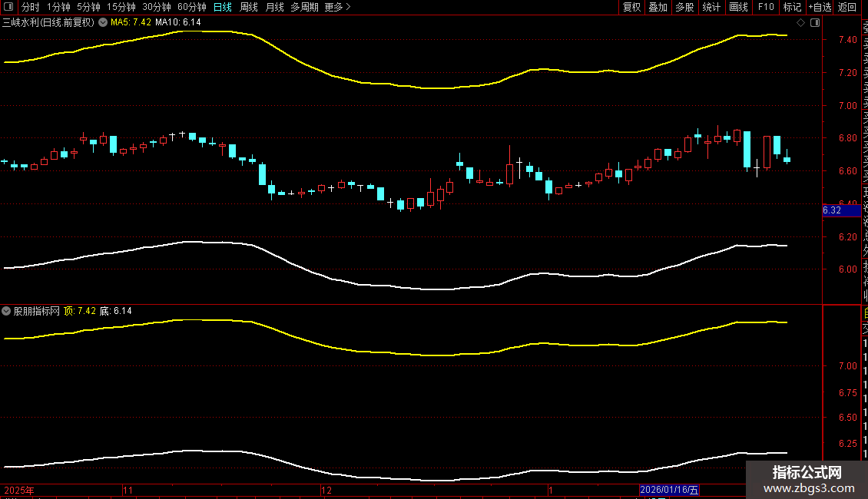Switch to 分时 intraday view

(31, 7)
